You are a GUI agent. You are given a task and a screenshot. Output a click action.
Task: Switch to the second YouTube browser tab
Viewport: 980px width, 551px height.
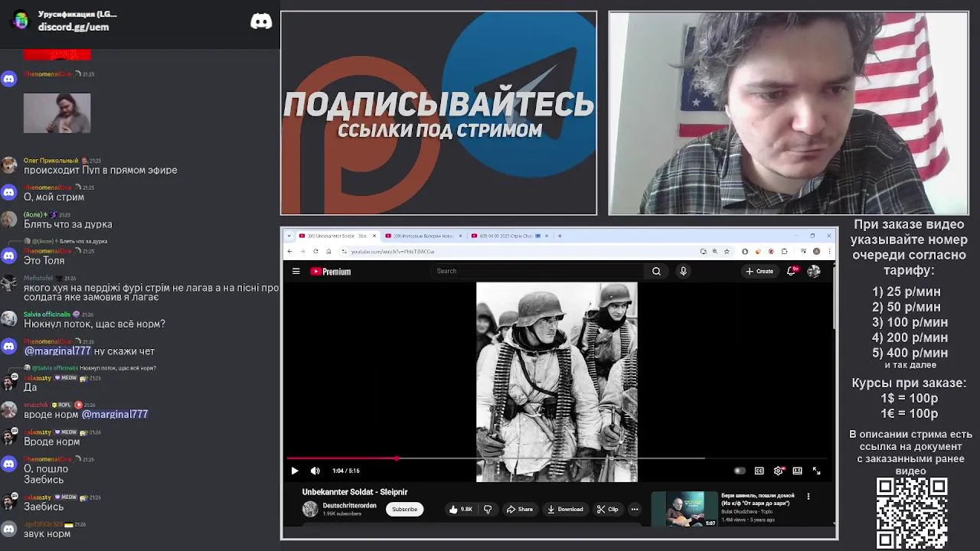pyautogui.click(x=425, y=236)
